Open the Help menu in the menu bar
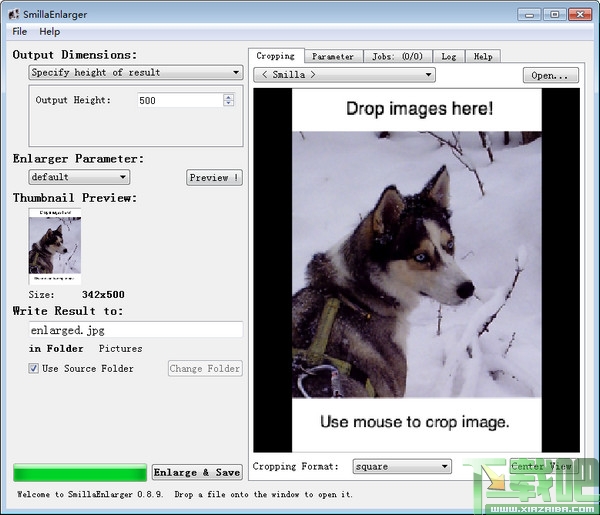 pos(50,32)
